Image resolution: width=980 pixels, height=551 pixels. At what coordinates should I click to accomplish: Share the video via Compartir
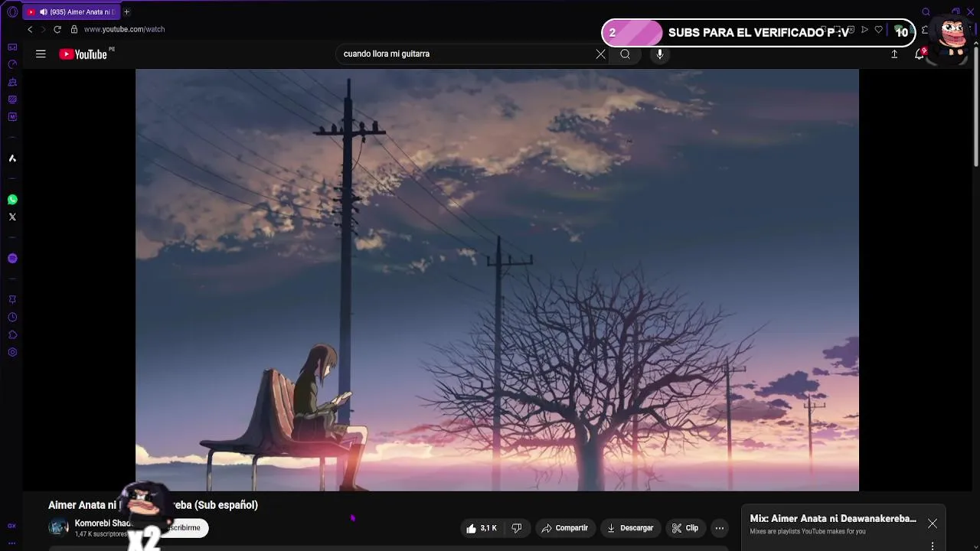565,528
